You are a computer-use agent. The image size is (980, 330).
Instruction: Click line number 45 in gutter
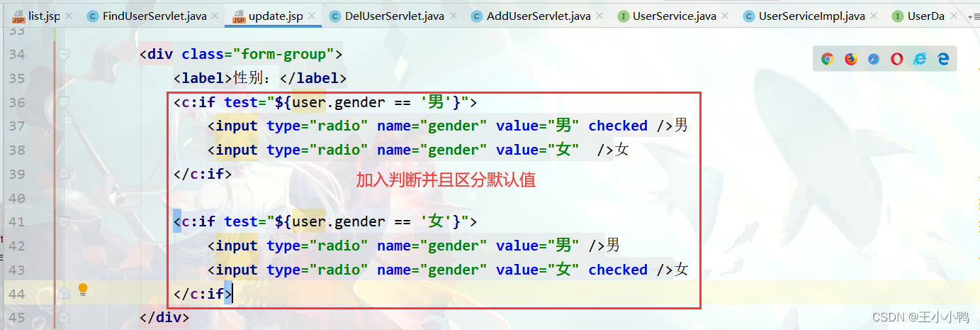coord(18,317)
